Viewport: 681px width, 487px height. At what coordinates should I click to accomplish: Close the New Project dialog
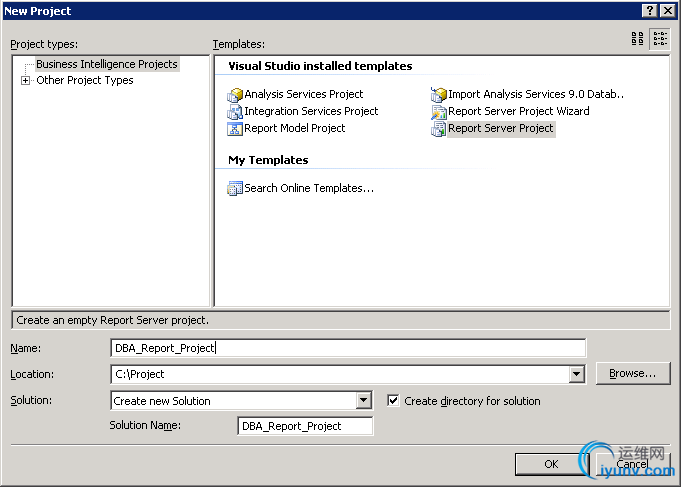pos(668,10)
